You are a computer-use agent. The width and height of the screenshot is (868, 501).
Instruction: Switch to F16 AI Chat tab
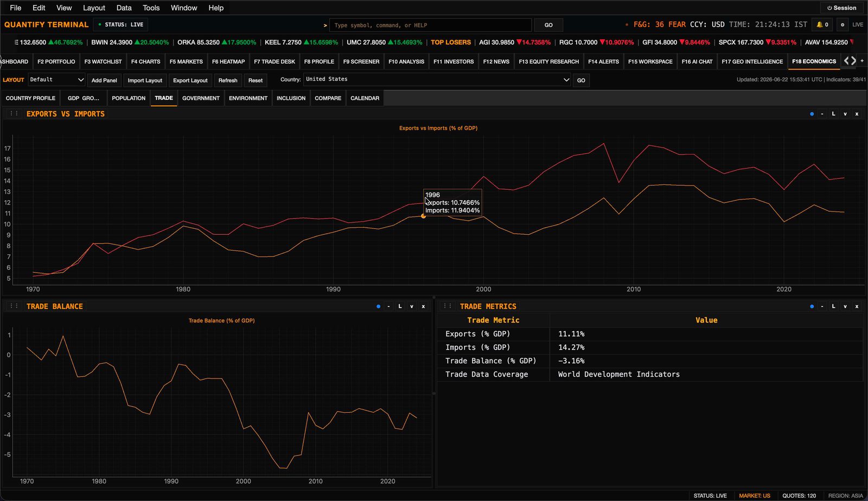(697, 61)
